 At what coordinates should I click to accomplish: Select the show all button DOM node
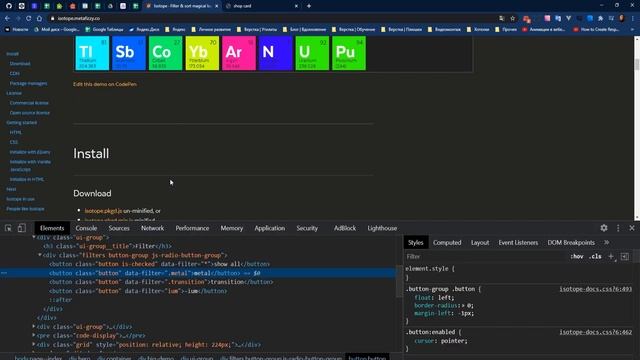(159, 264)
